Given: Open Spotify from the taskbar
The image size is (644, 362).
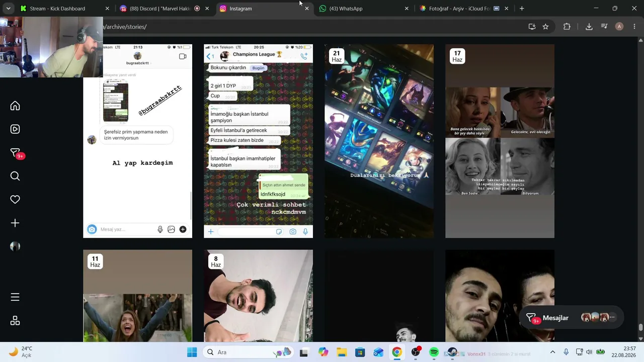Looking at the screenshot, I should (434, 352).
